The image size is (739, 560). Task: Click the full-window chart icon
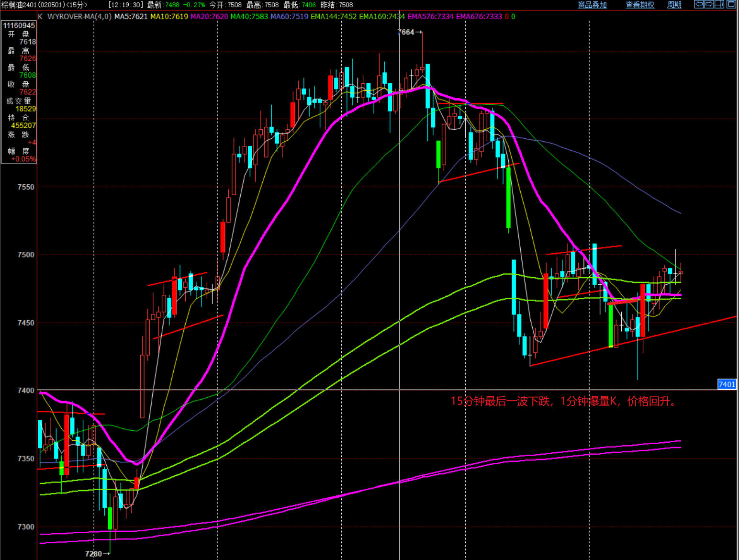point(731,4)
